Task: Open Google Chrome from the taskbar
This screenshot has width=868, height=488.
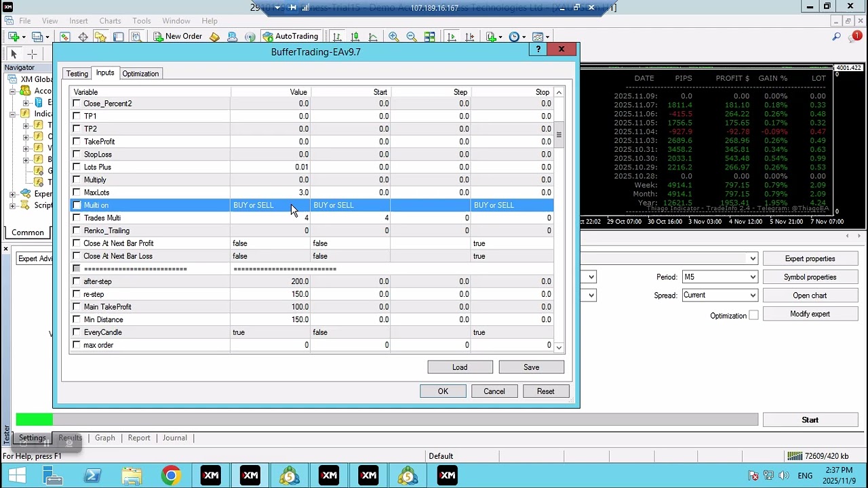Action: 171,476
